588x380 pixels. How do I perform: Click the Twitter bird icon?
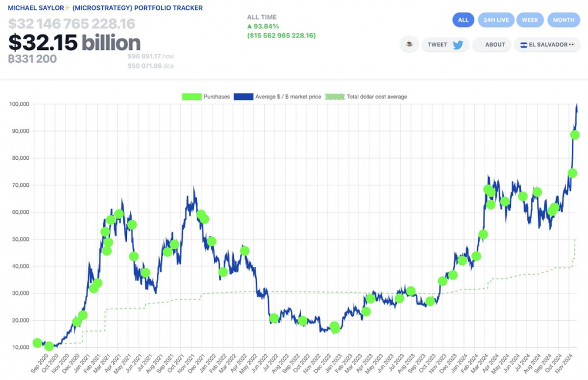458,45
